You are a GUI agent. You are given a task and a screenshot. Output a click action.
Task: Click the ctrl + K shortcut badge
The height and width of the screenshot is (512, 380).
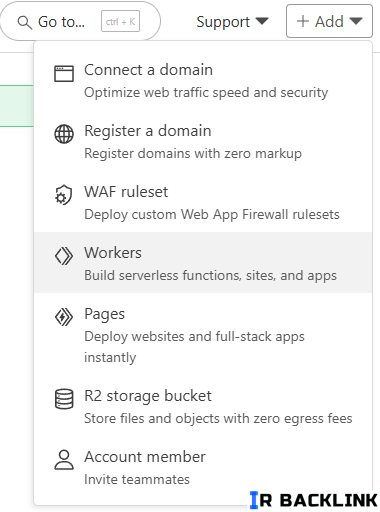[x=120, y=22]
